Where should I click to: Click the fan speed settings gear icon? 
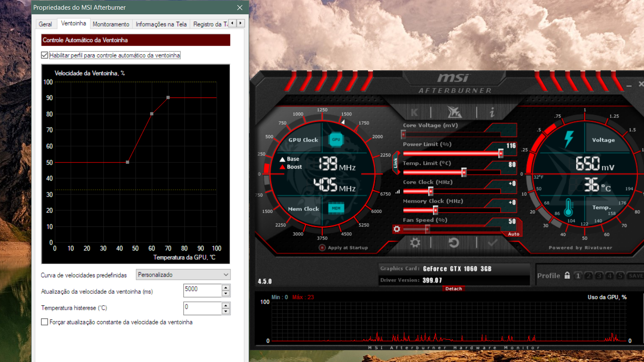pos(397,229)
